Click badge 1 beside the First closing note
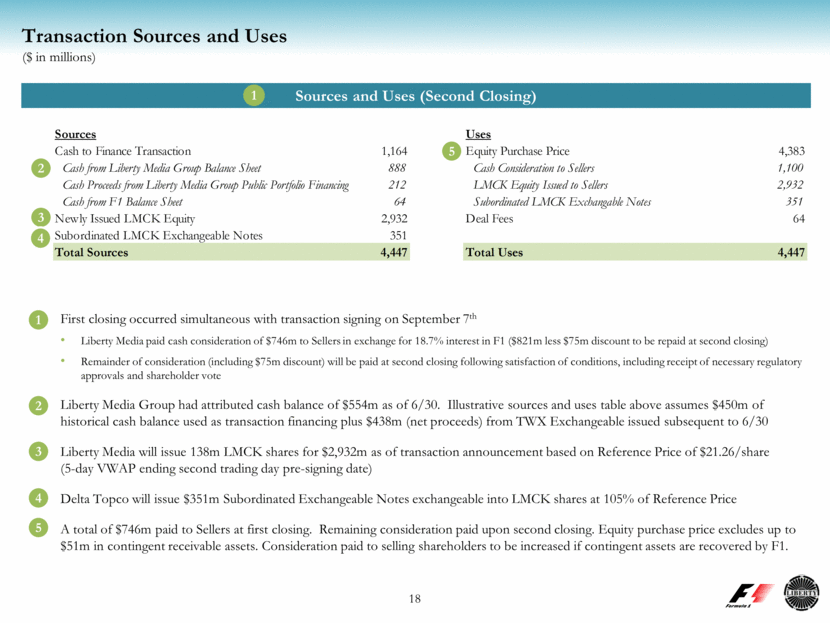 click(x=39, y=320)
